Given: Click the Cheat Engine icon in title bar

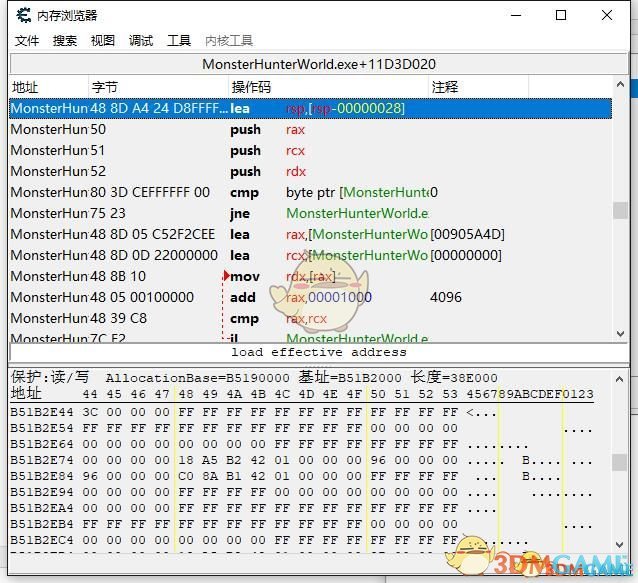Looking at the screenshot, I should click(23, 15).
